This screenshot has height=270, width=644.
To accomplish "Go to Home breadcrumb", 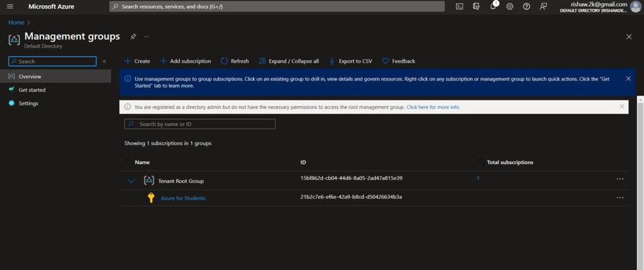I will coord(16,23).
